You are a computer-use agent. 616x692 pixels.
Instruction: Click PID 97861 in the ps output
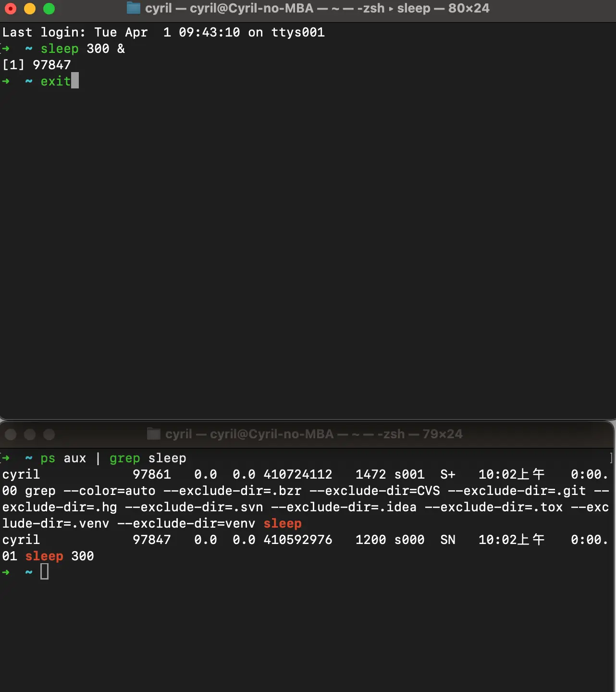152,474
